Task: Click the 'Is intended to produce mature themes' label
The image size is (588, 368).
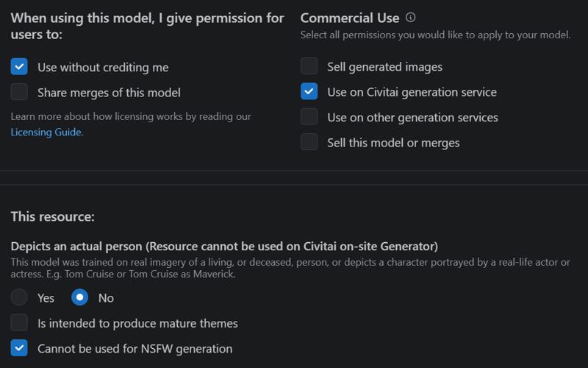Action: coord(137,323)
